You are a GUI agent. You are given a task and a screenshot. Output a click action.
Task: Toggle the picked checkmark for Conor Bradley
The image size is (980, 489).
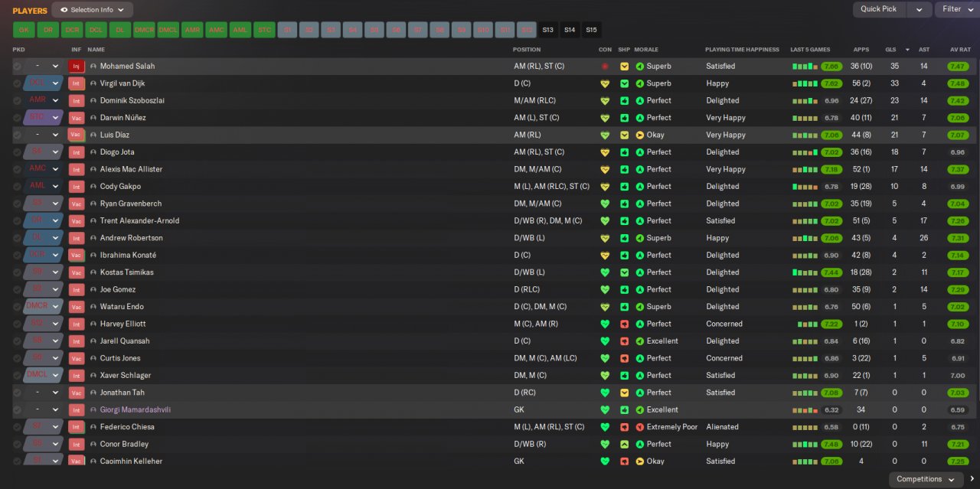coord(17,444)
